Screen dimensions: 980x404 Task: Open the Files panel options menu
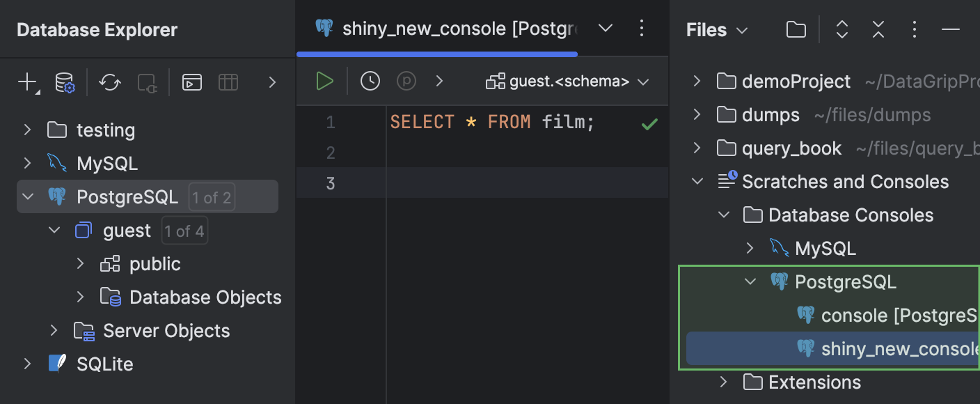pyautogui.click(x=914, y=29)
